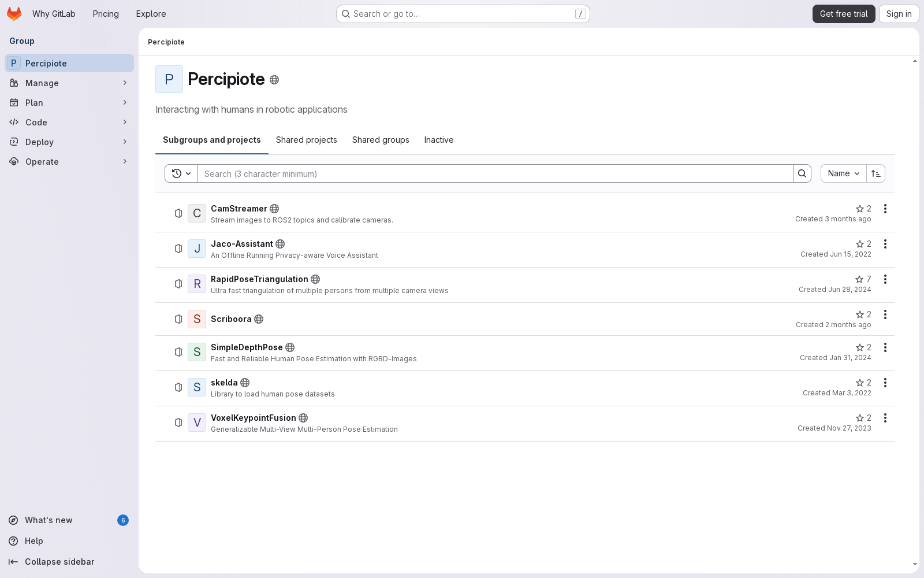
Task: Switch to Shared projects tab
Action: [307, 140]
